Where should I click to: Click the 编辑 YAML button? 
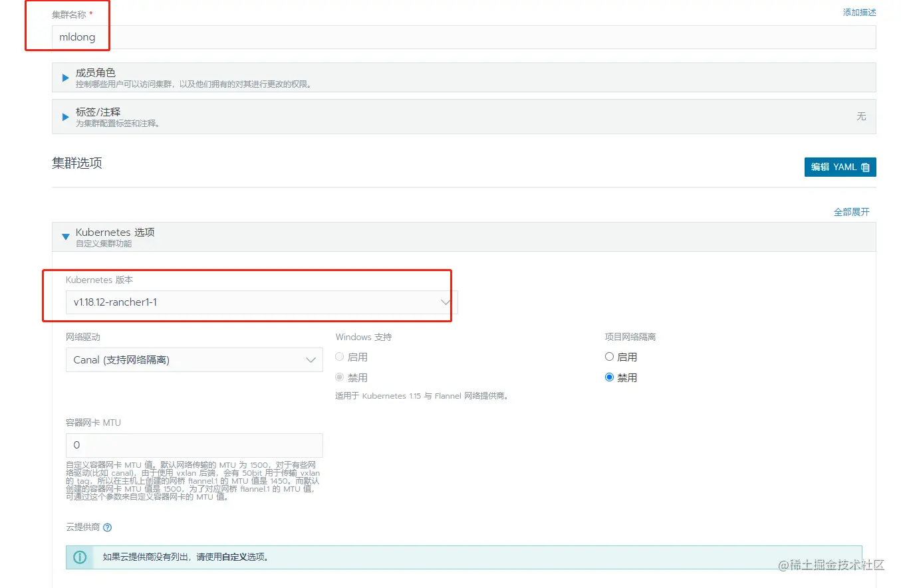[x=840, y=167]
